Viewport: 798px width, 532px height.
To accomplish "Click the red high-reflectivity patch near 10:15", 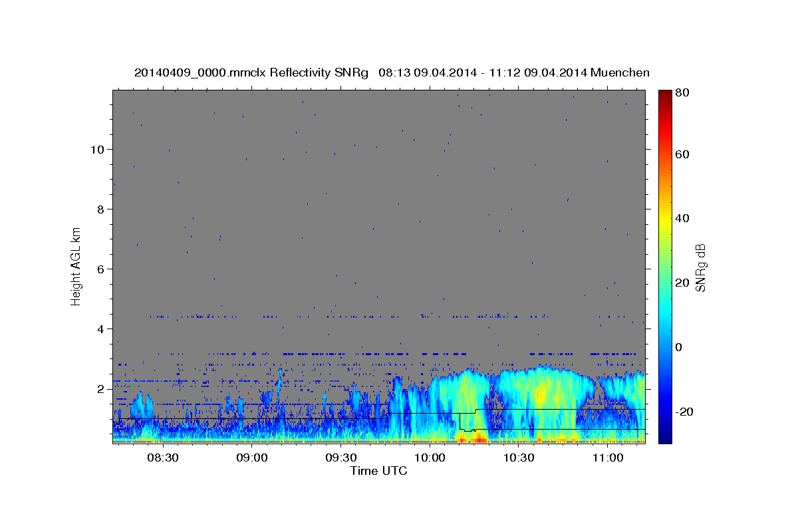I will coord(473,438).
